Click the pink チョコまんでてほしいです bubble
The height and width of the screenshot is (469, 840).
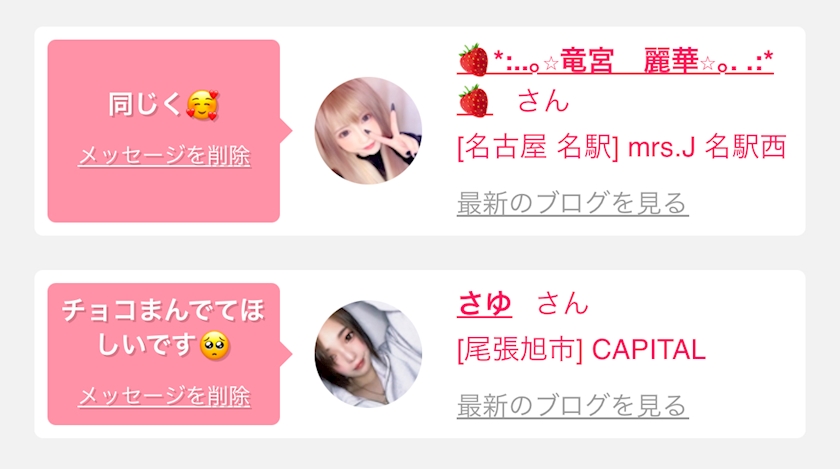[x=164, y=354]
